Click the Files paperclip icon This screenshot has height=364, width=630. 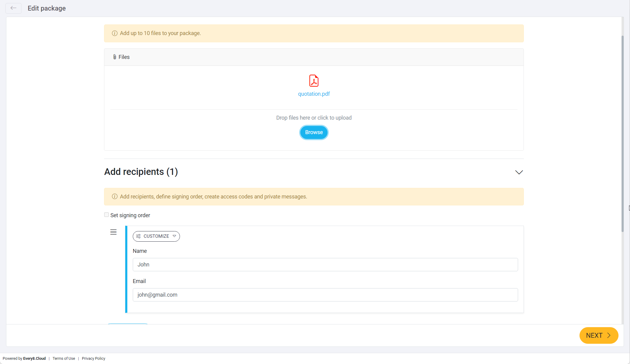115,57
